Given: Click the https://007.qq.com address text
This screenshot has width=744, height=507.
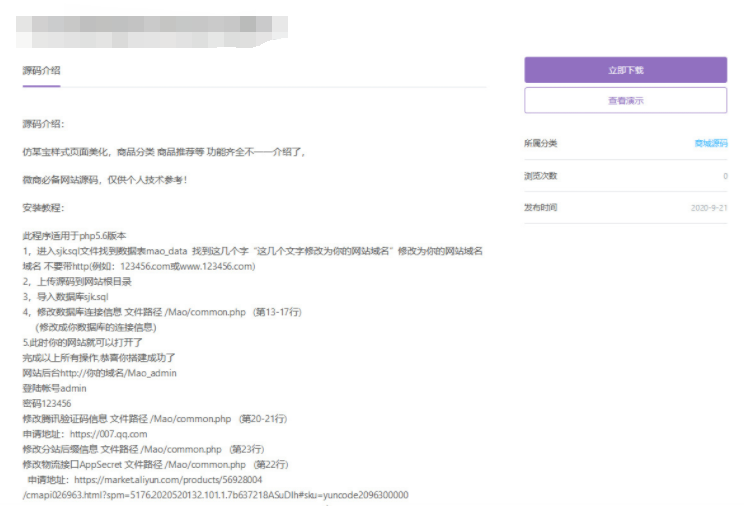Looking at the screenshot, I should click(106, 434).
